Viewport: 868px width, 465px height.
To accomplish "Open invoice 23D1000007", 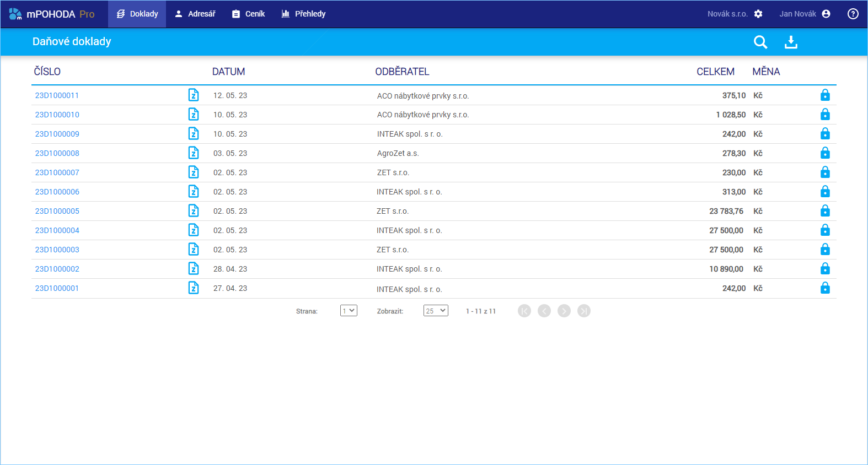I will coord(57,172).
